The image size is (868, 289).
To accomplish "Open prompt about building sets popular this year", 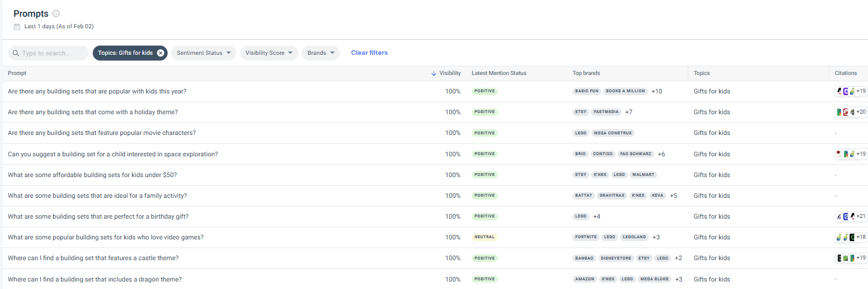I will [x=97, y=91].
